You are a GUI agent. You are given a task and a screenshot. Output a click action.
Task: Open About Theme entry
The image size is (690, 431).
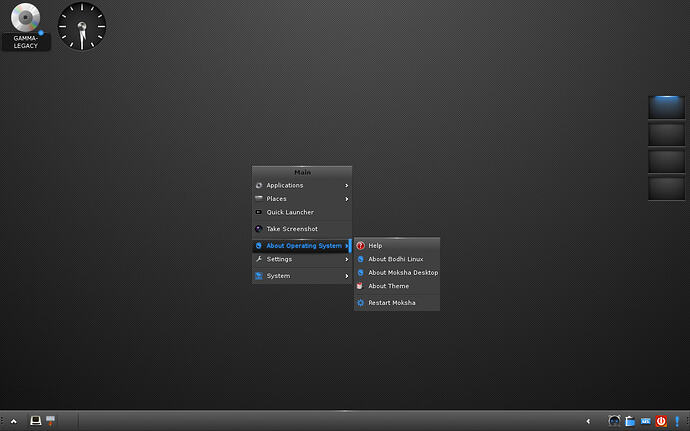coord(397,286)
